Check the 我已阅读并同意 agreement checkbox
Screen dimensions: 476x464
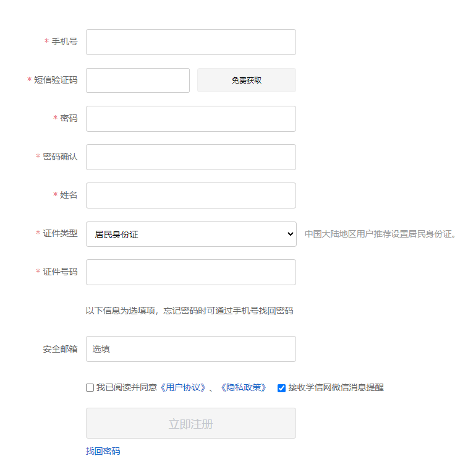(x=90, y=388)
